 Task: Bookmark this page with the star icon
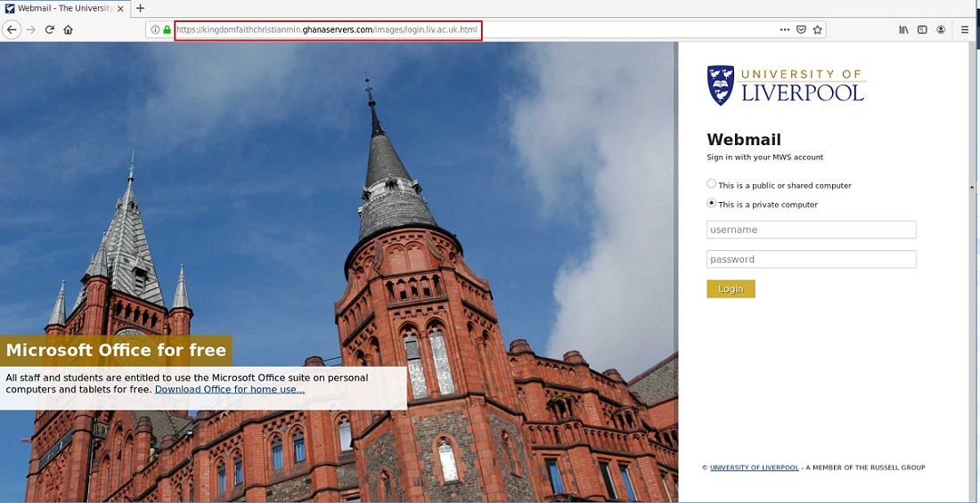click(817, 29)
